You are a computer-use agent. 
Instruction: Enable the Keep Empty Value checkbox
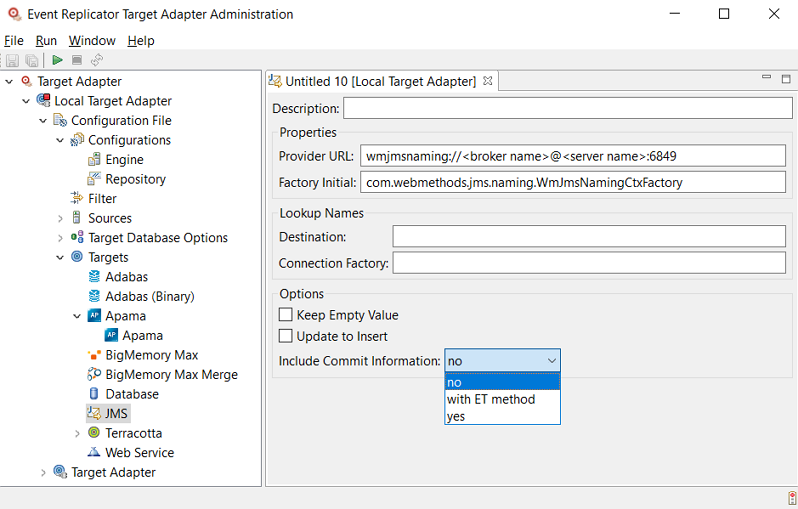coord(286,315)
